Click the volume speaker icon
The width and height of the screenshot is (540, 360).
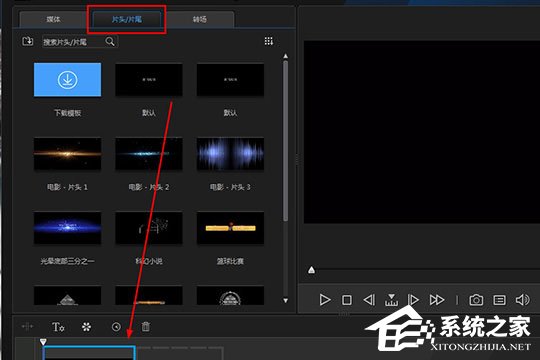click(x=522, y=300)
